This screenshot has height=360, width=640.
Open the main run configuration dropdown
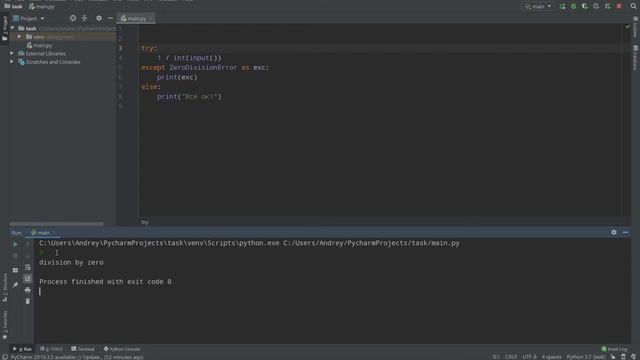click(x=538, y=7)
